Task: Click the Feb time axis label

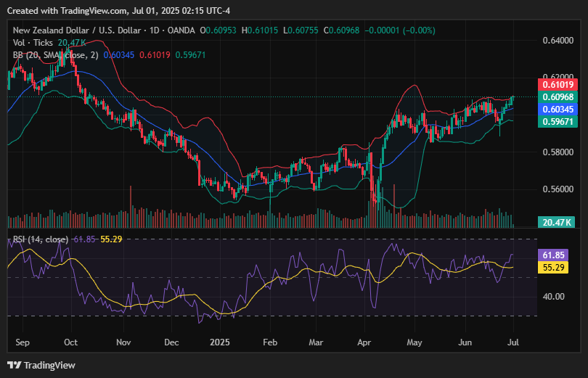Action: (270, 342)
